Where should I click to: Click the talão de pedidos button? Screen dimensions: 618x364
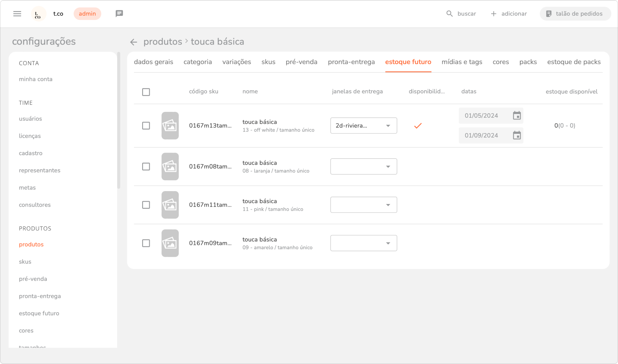tap(575, 14)
